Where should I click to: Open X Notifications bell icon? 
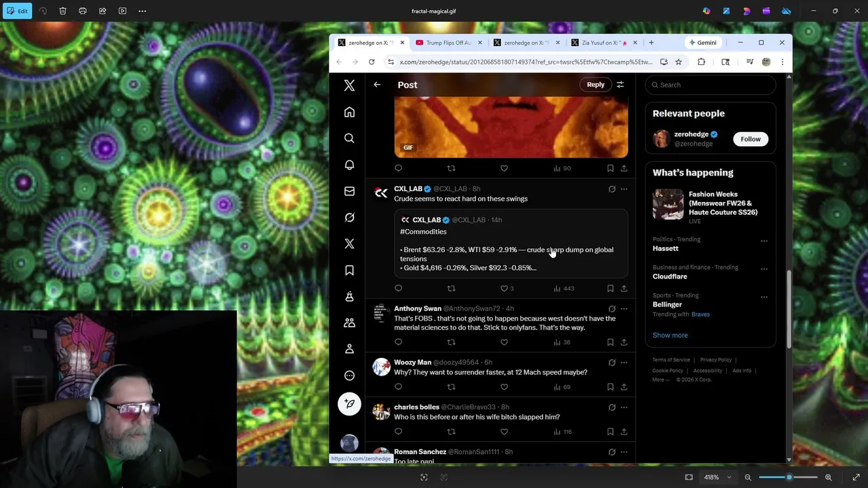click(x=349, y=165)
